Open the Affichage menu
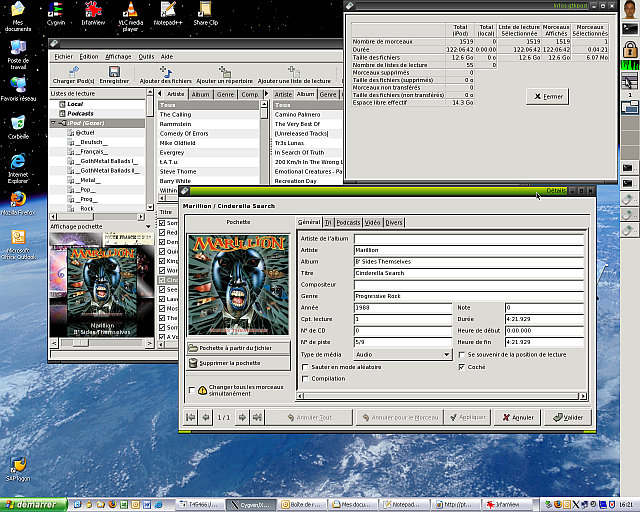Viewport: 640px width, 512px height. click(x=118, y=57)
